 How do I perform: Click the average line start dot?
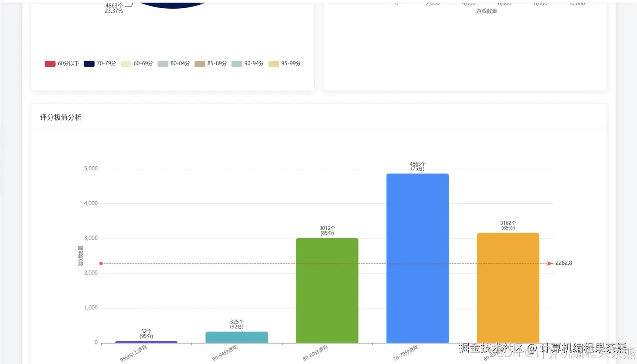coord(101,263)
